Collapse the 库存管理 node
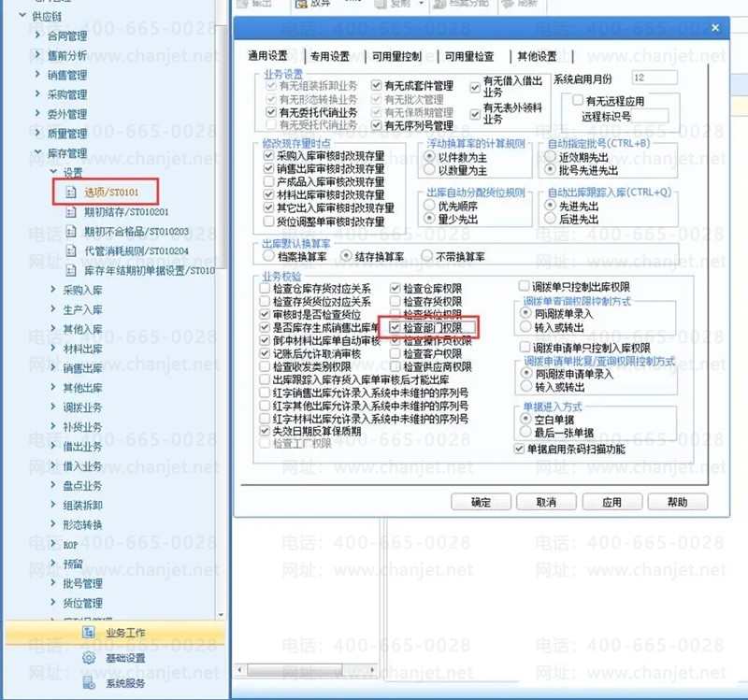 click(x=37, y=152)
